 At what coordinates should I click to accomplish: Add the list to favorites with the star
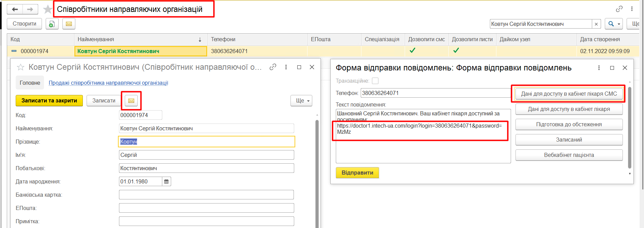coord(48,10)
